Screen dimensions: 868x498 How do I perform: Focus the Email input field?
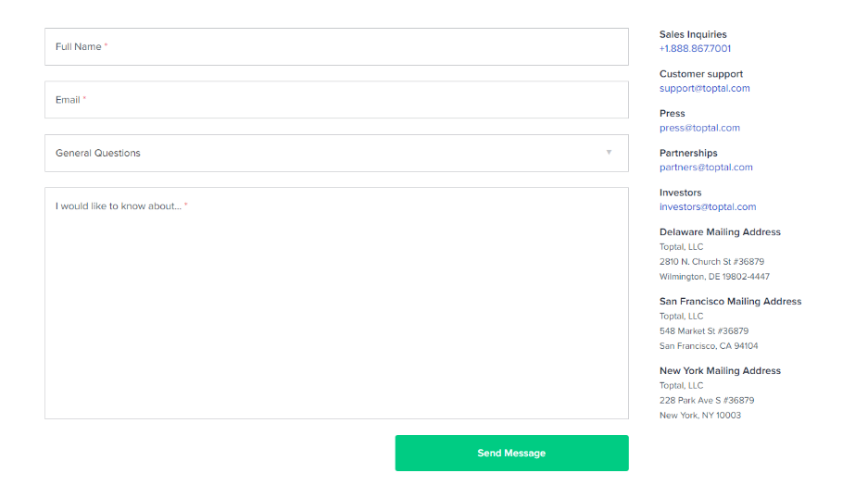[336, 100]
